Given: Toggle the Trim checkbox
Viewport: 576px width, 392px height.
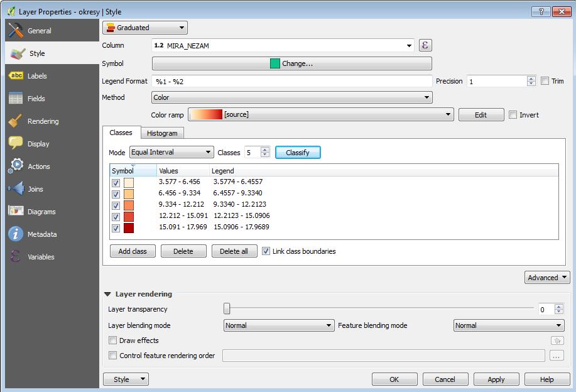Looking at the screenshot, I should [x=545, y=81].
